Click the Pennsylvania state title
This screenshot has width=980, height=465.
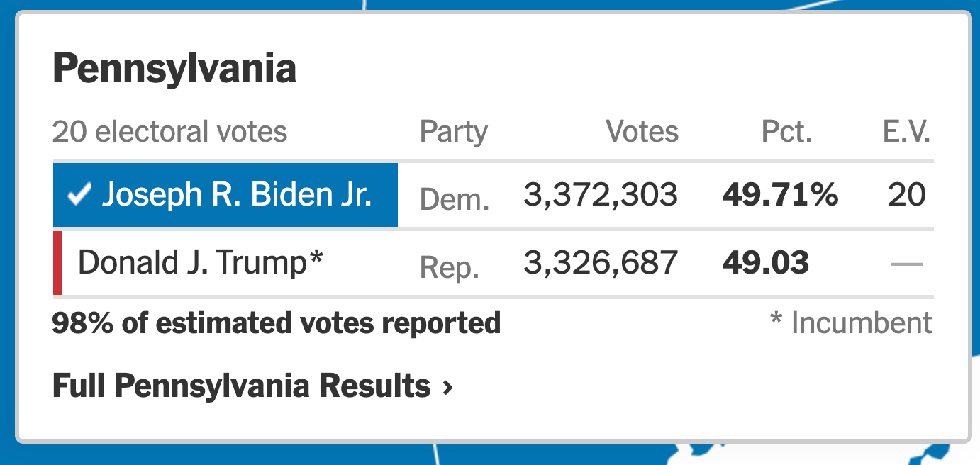pyautogui.click(x=174, y=69)
